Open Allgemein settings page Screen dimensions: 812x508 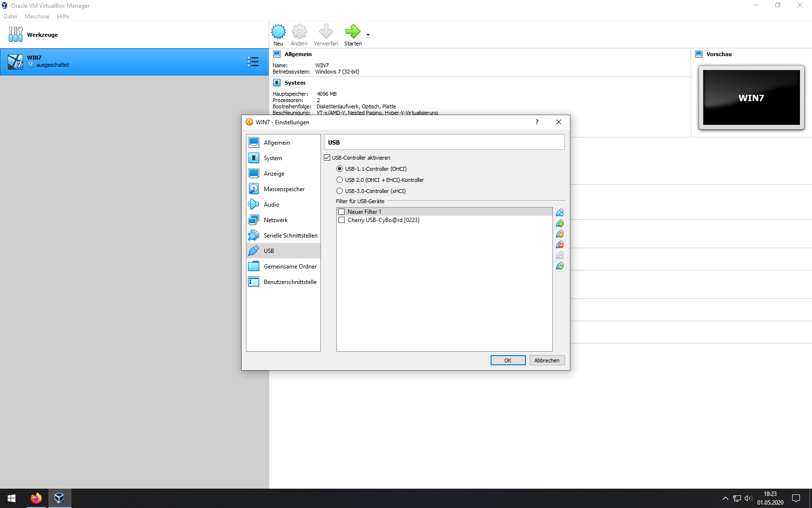coord(283,143)
